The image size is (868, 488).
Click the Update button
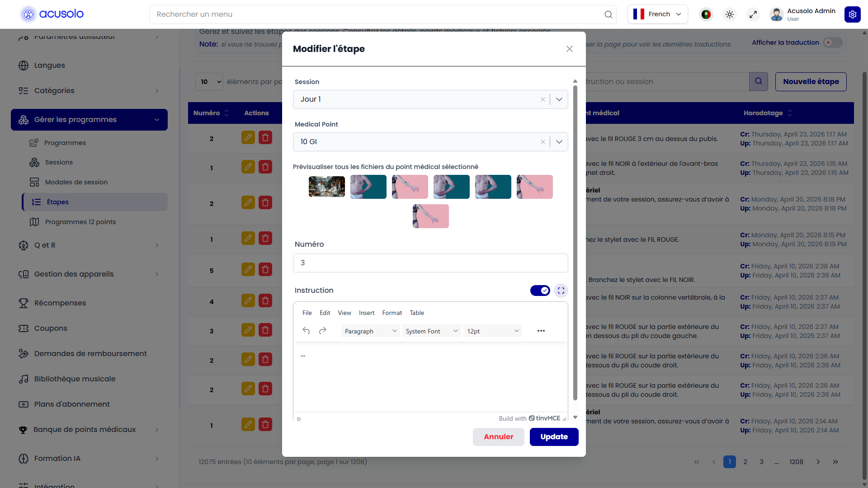[554, 437]
